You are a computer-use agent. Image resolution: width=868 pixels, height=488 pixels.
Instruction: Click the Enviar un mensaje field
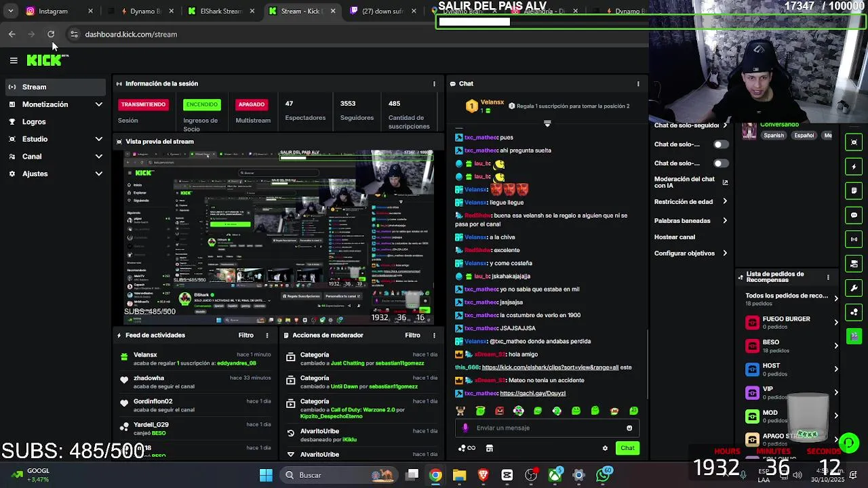coord(548,428)
